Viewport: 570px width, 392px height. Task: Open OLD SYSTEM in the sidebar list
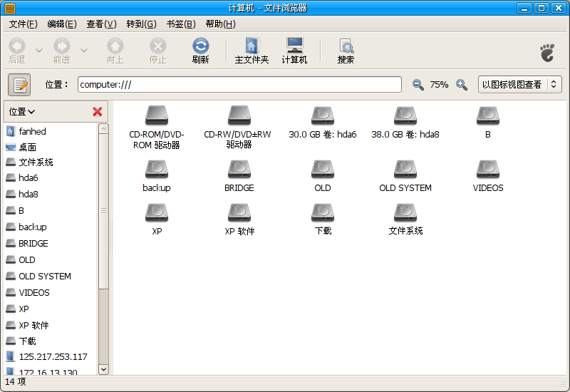51,277
